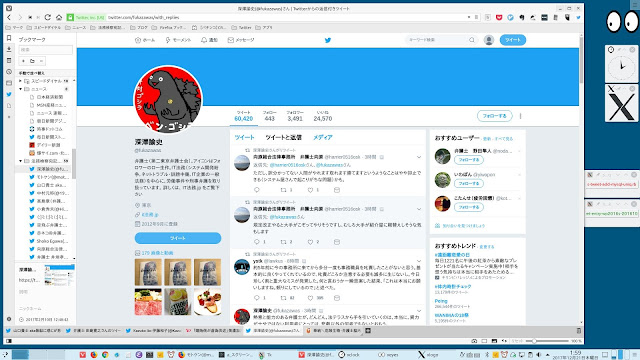Follow 弁護士 野田隼人 in suggested users
Screen dimensions: 640x360
(469, 160)
